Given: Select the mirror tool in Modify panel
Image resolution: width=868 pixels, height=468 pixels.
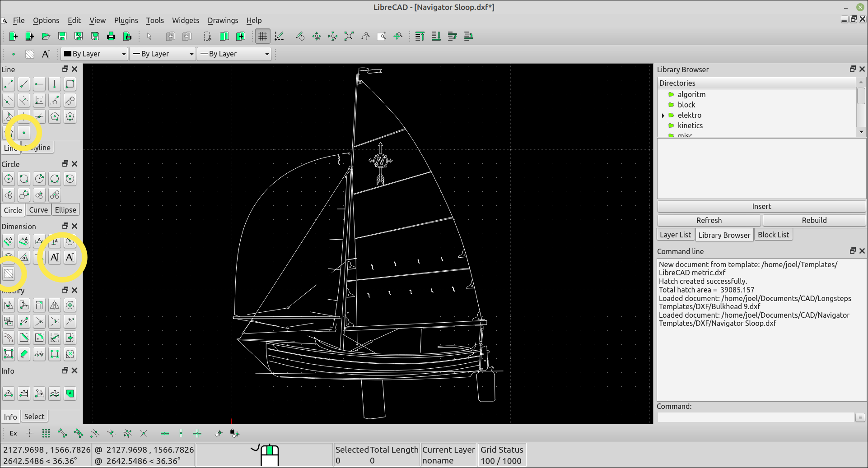Looking at the screenshot, I should 55,305.
